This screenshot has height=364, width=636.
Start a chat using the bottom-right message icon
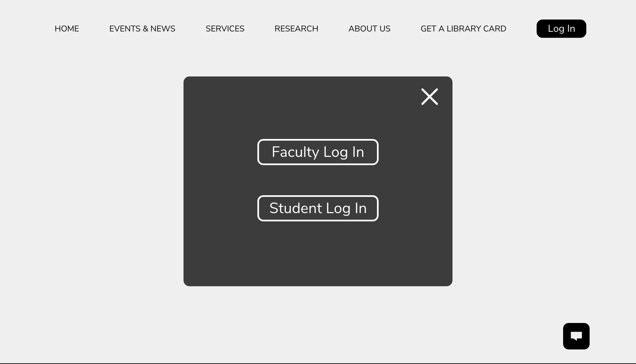(x=576, y=336)
